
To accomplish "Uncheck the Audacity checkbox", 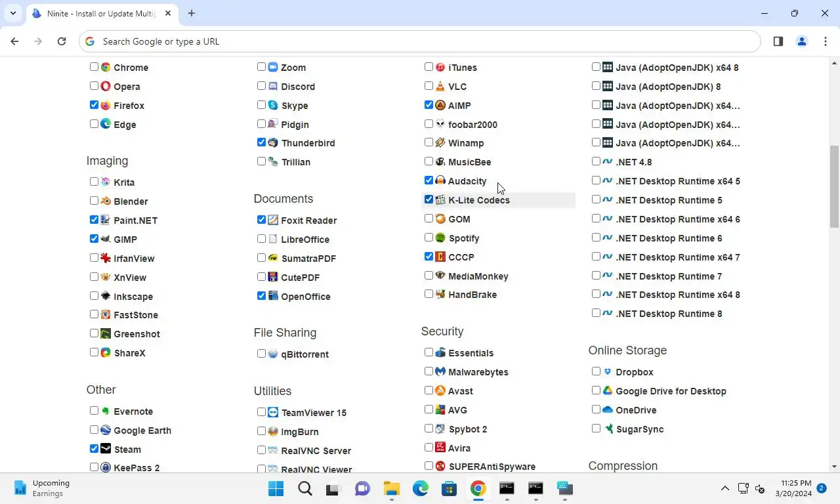I will click(x=429, y=180).
